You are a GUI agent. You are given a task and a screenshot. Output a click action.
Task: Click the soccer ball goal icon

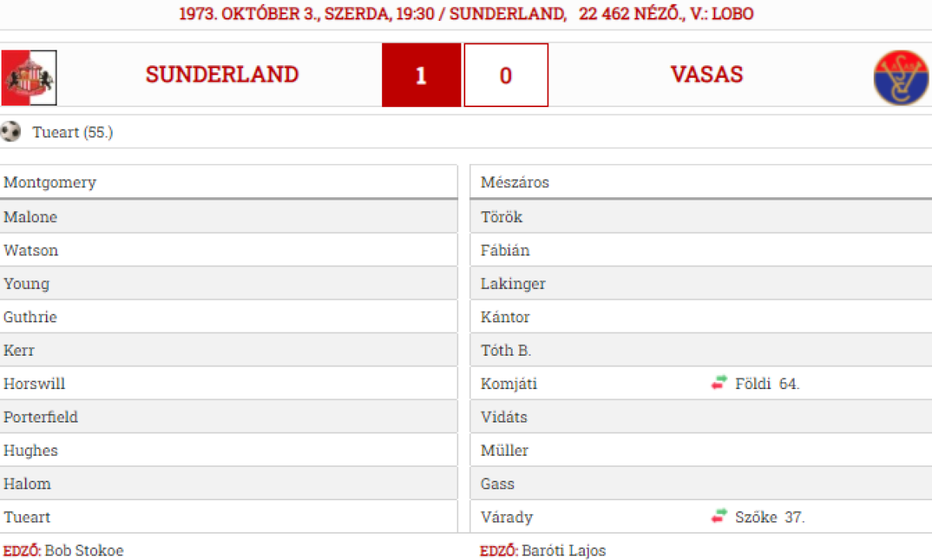pos(11,131)
